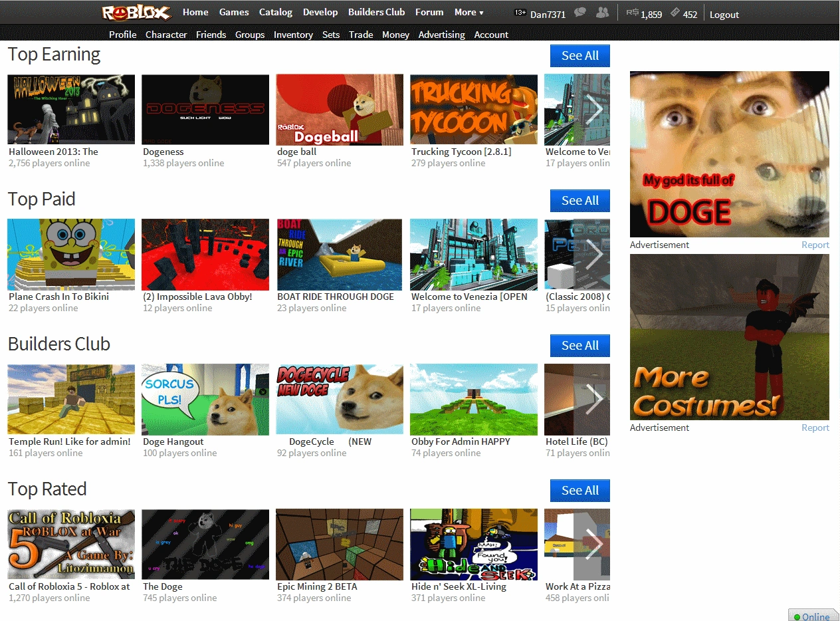Viewport: 840px width, 621px height.
Task: Open the Advertising submenu link
Action: click(441, 35)
